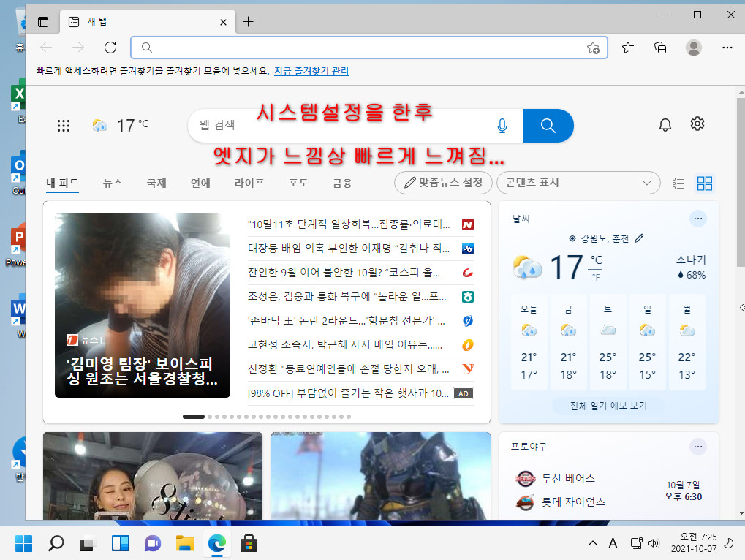The width and height of the screenshot is (745, 560).
Task: Click the 맞춤뉴스 설정 button
Action: coord(443,183)
